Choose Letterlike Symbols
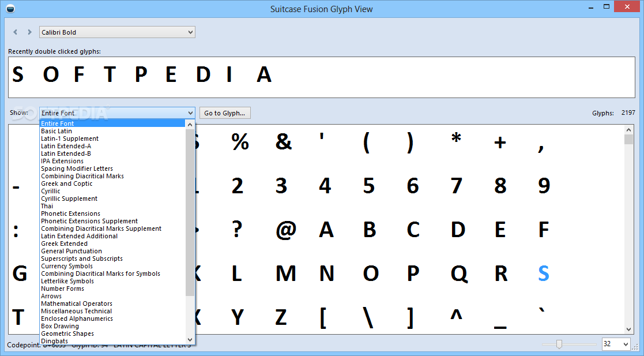644x356 pixels. coord(112,281)
